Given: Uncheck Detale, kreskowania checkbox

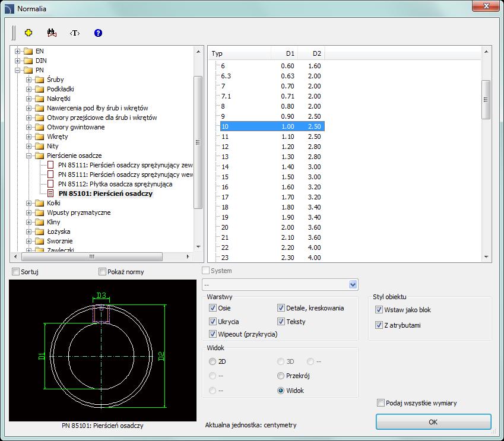Looking at the screenshot, I should pos(281,308).
